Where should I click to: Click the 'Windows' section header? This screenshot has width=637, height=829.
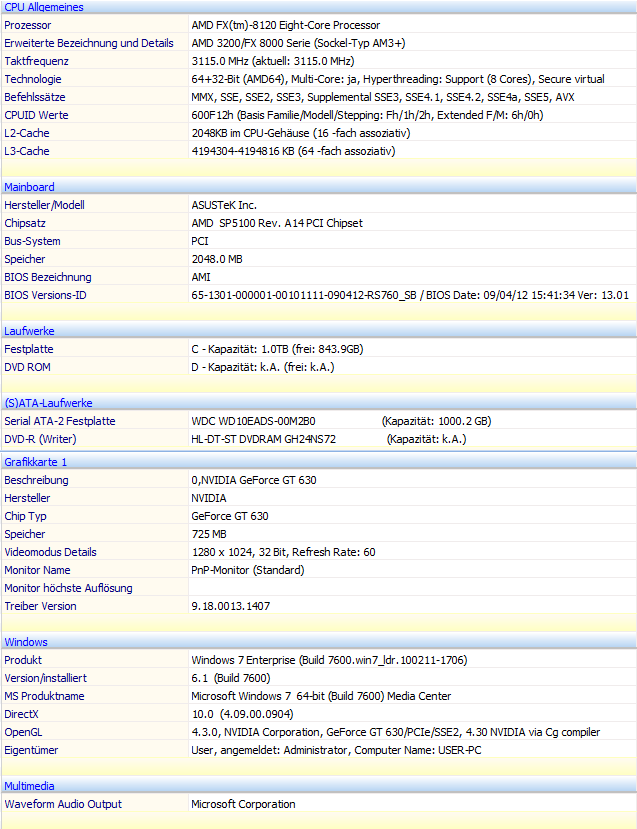tap(26, 641)
